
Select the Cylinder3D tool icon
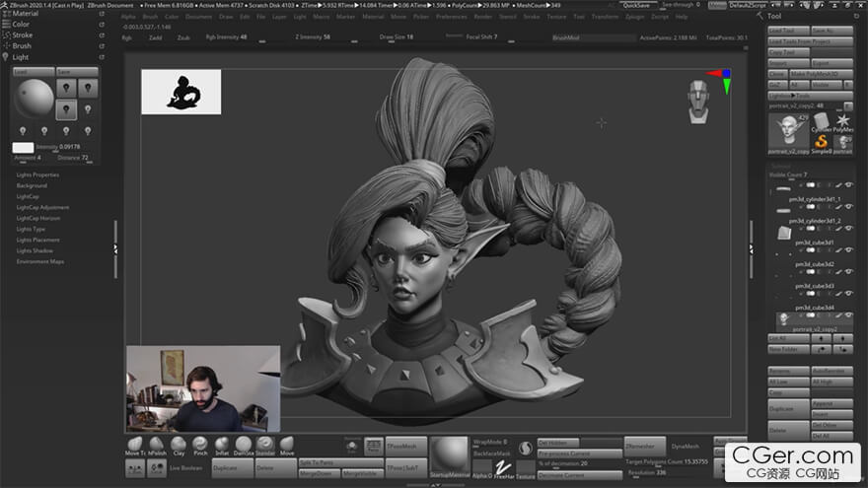(x=822, y=122)
